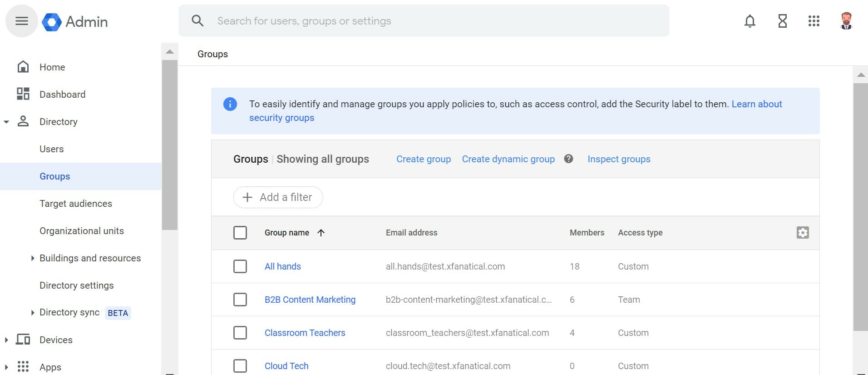Image resolution: width=868 pixels, height=375 pixels.
Task: Click the Dashboard icon in sidebar
Action: tap(23, 94)
